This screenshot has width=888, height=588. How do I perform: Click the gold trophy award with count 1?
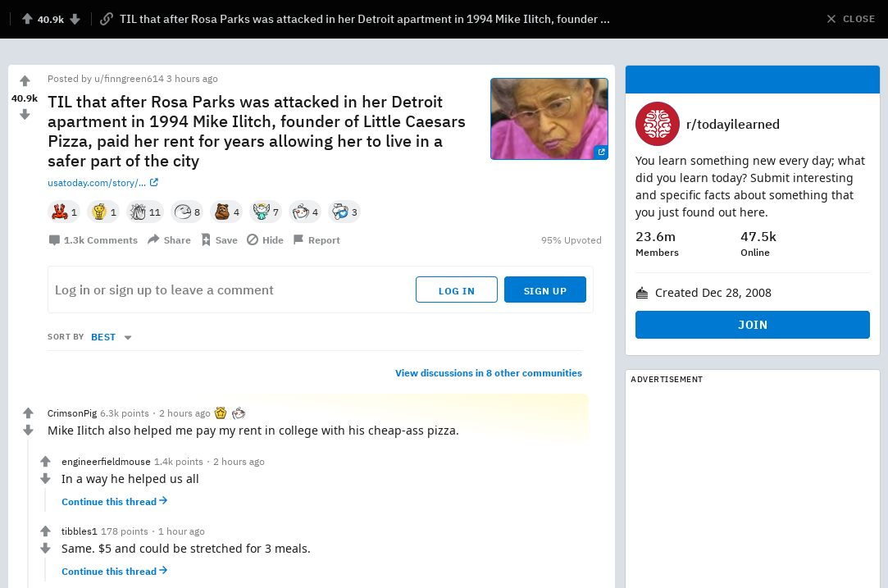[x=103, y=212]
